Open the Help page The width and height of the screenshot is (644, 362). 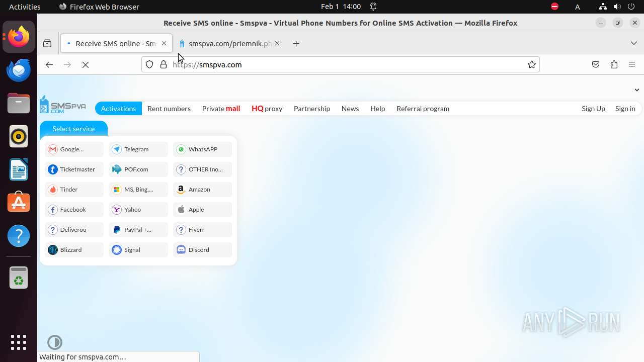tap(377, 109)
